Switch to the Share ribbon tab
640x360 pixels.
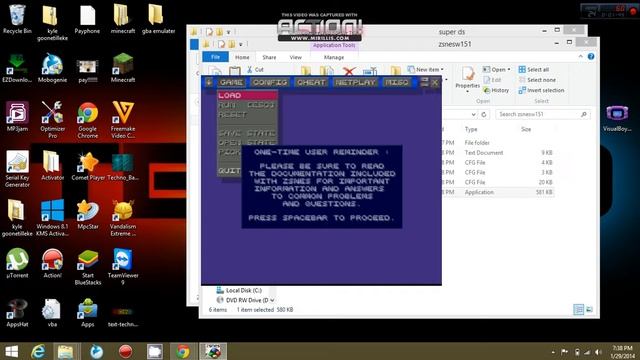click(269, 58)
